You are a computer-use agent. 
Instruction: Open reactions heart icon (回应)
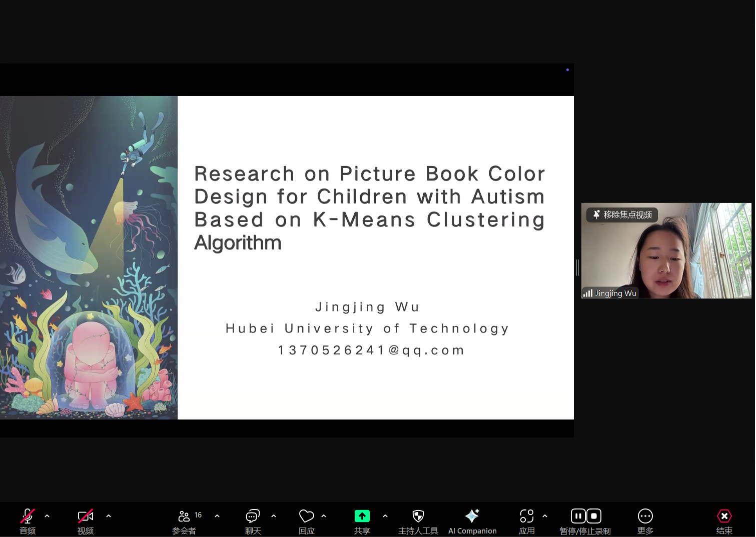tap(306, 515)
